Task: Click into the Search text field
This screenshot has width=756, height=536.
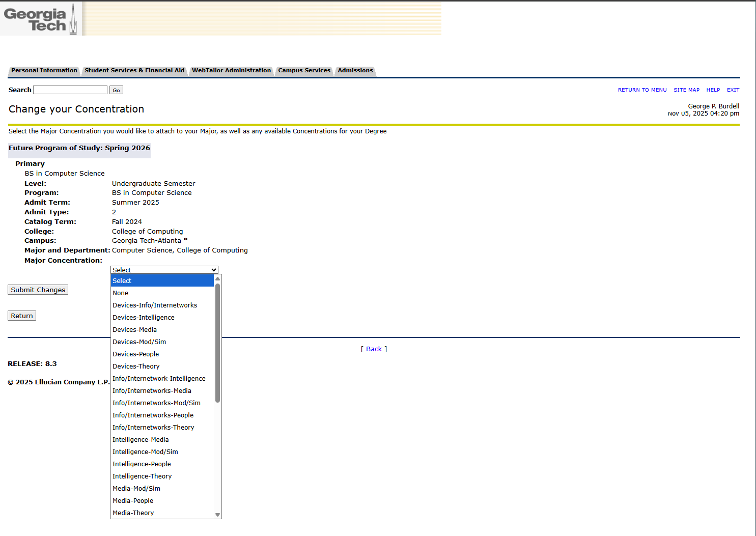Action: (x=70, y=90)
